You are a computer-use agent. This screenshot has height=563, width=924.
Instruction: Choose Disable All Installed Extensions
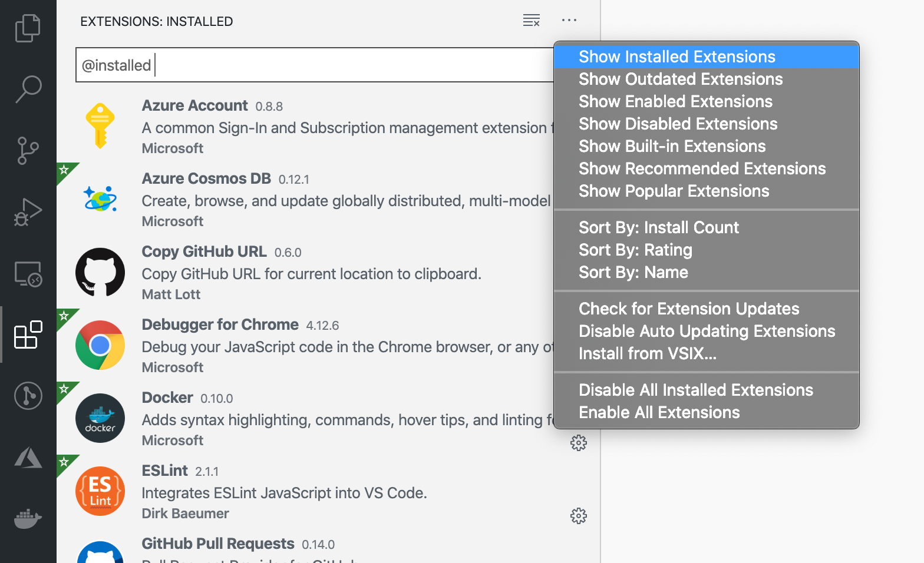pyautogui.click(x=695, y=390)
